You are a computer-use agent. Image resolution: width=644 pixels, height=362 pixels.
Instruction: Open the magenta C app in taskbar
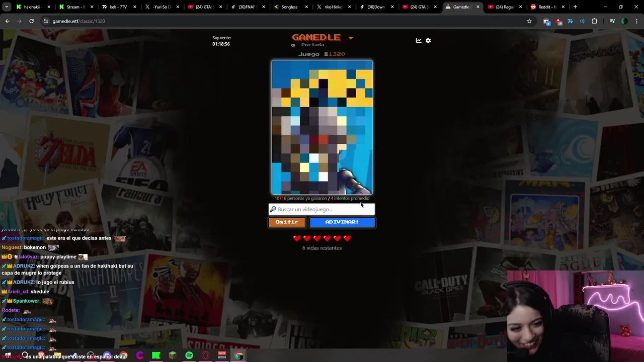click(140, 355)
